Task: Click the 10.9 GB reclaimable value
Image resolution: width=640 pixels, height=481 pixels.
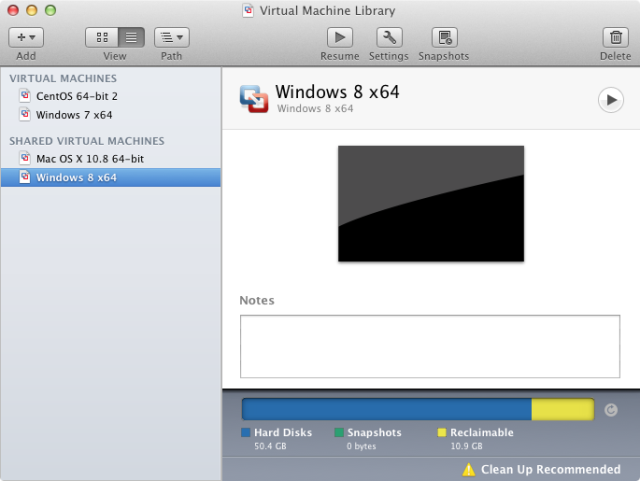Action: [x=467, y=446]
